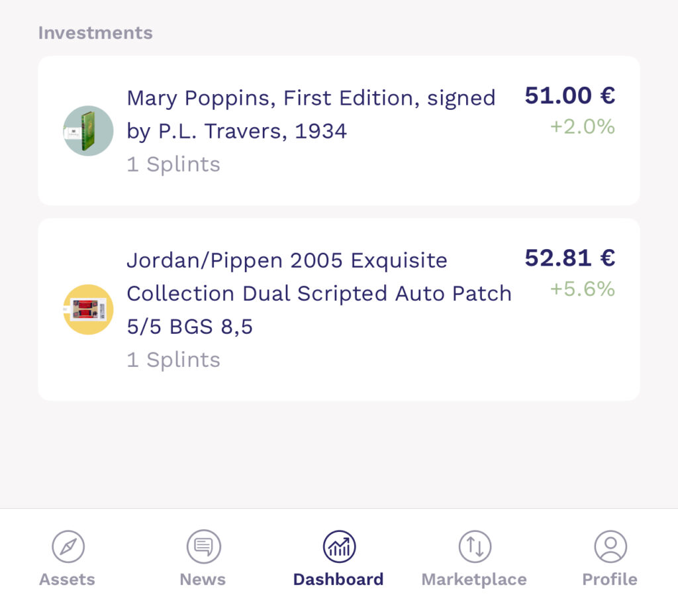Switch to the Marketplace tab label
Image resolution: width=678 pixels, height=616 pixels.
tap(474, 580)
